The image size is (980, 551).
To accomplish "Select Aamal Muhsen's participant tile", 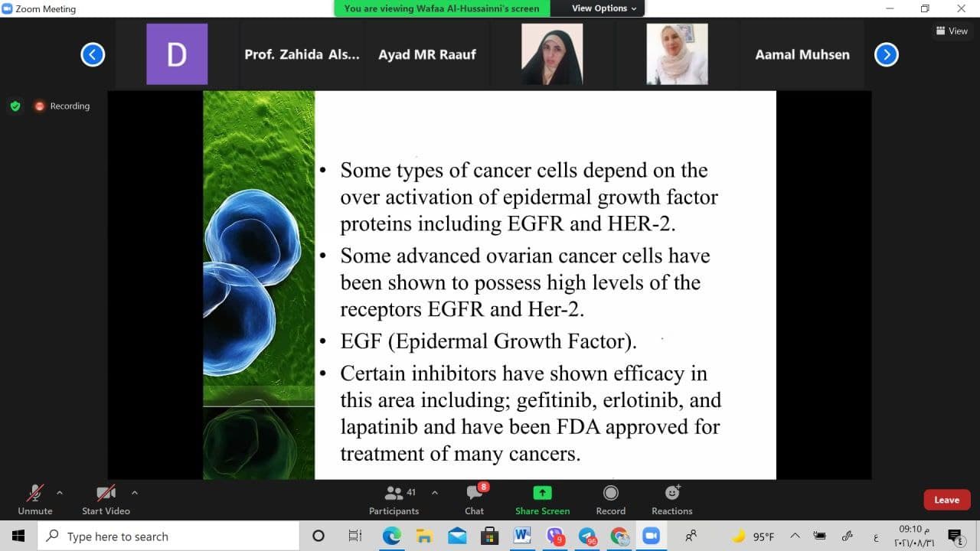I will pos(802,54).
